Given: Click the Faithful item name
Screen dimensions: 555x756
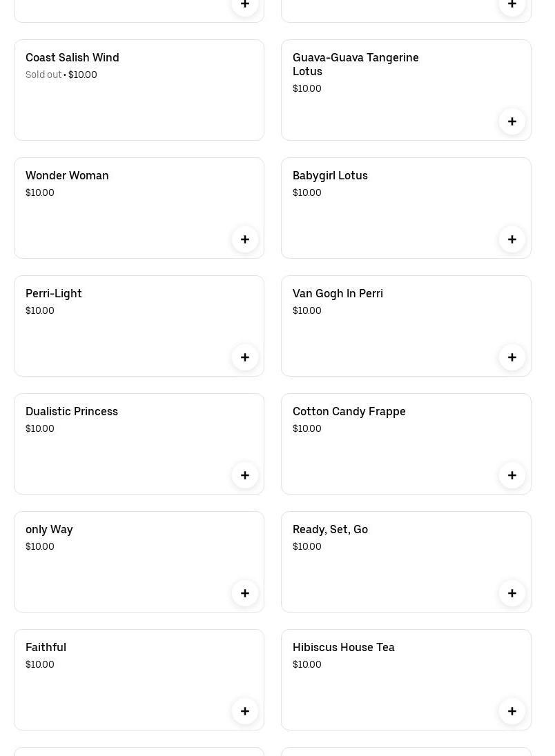Looking at the screenshot, I should point(46,648).
